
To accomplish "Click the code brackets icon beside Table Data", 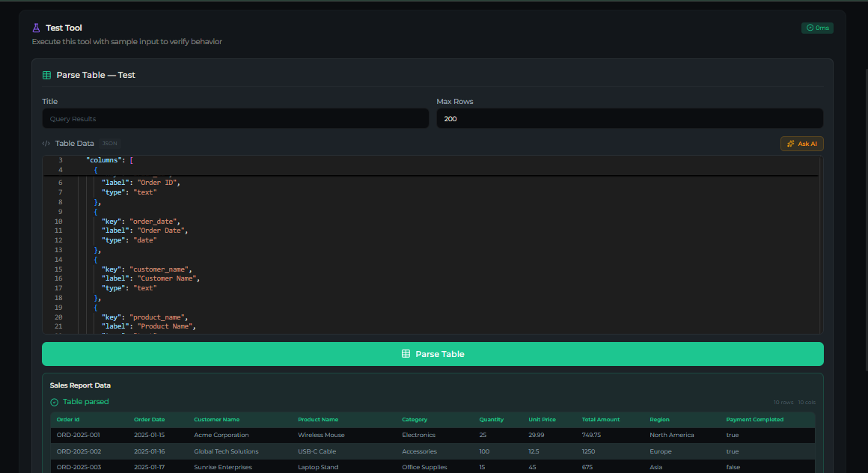I will coord(46,144).
